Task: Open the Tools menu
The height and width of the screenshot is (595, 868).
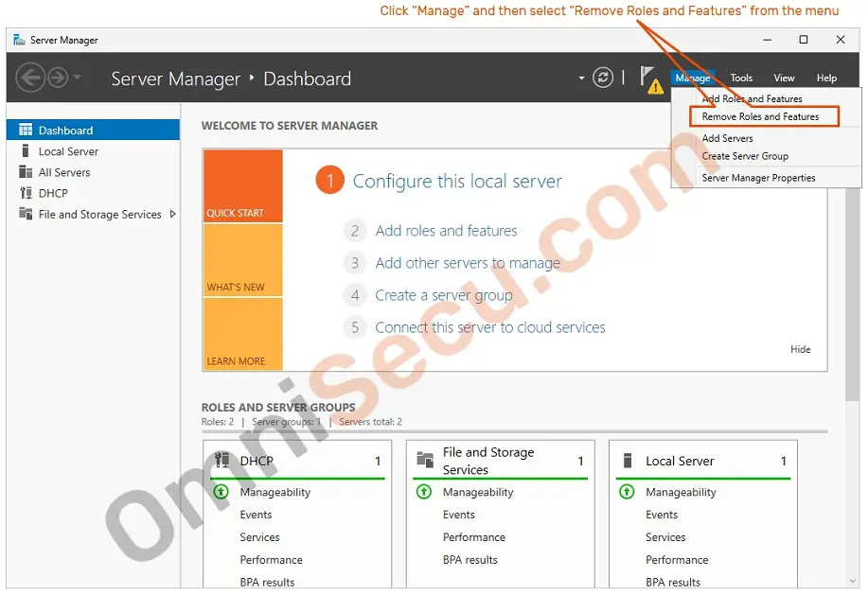Action: point(741,78)
